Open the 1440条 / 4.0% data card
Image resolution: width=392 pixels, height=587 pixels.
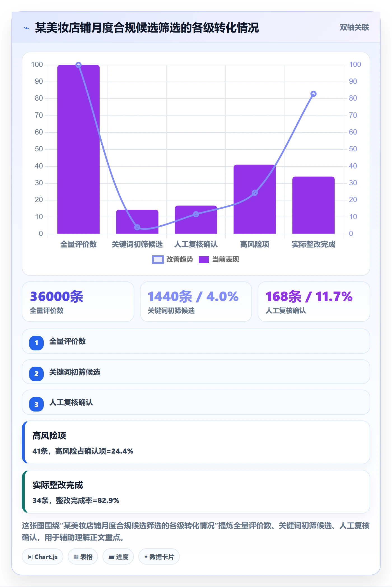196,302
